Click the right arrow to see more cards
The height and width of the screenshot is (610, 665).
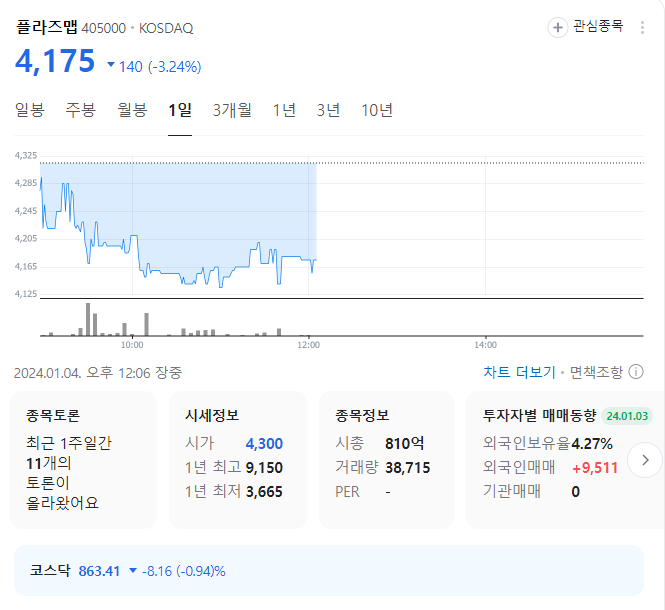(645, 460)
